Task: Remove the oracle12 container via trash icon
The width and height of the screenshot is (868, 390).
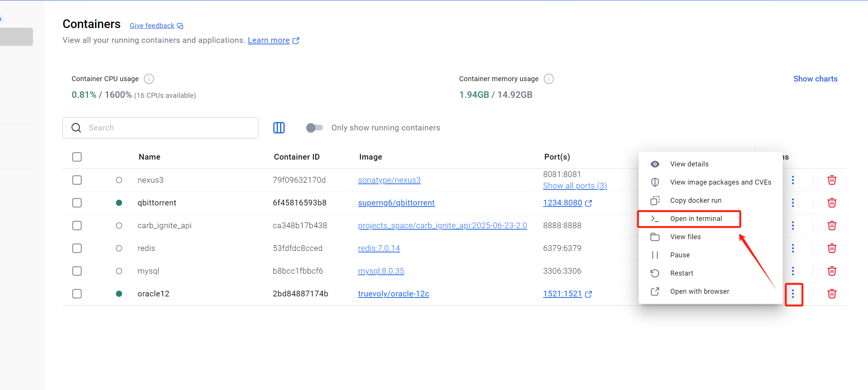Action: pos(832,294)
